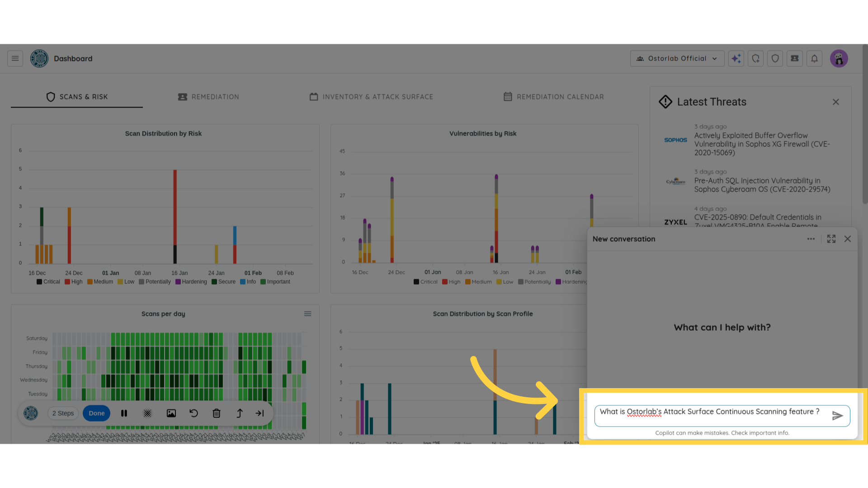Click the Scans per day hamburger menu icon
Screen dimensions: 868x488
tap(307, 314)
